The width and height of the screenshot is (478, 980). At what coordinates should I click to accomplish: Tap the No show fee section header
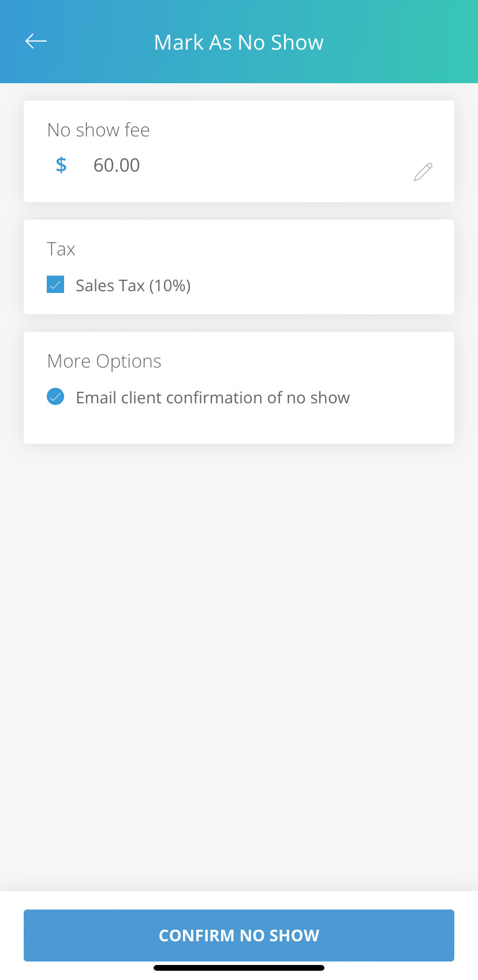[98, 130]
